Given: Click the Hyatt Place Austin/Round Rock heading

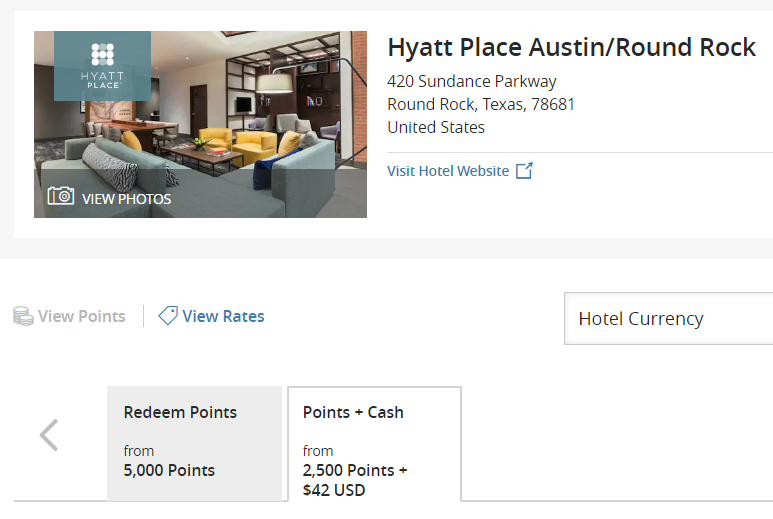Looking at the screenshot, I should coord(571,48).
